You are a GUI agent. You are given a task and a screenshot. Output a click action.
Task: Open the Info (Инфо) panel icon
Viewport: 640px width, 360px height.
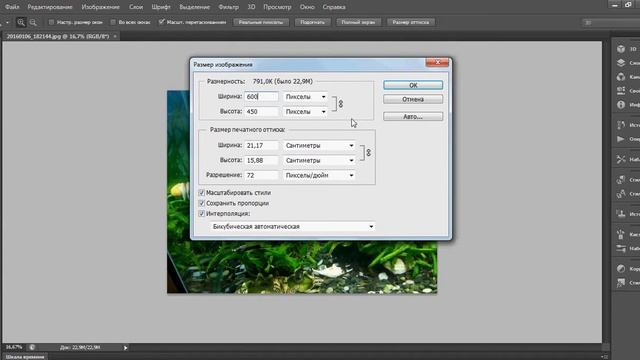click(x=621, y=104)
